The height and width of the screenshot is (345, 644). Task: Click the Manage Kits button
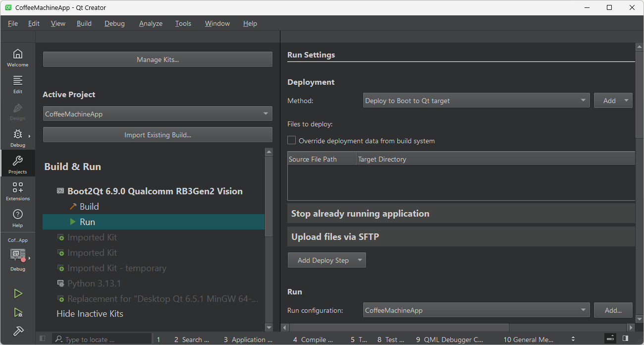[158, 59]
